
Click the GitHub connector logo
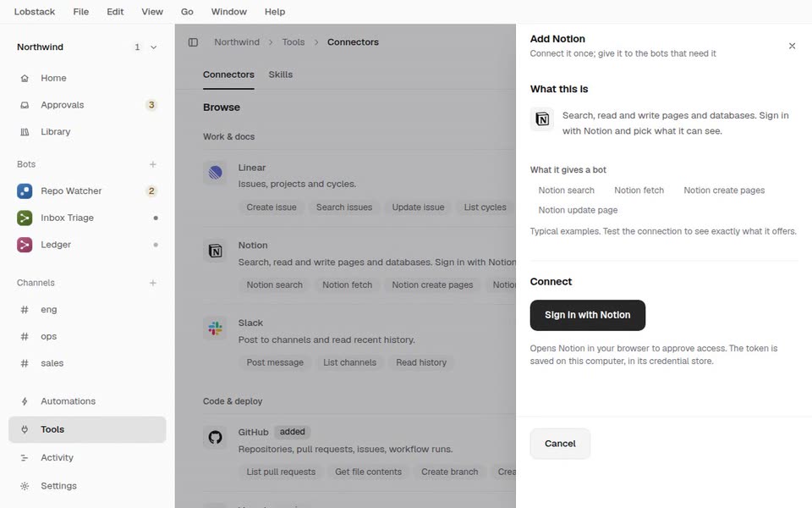pos(215,438)
